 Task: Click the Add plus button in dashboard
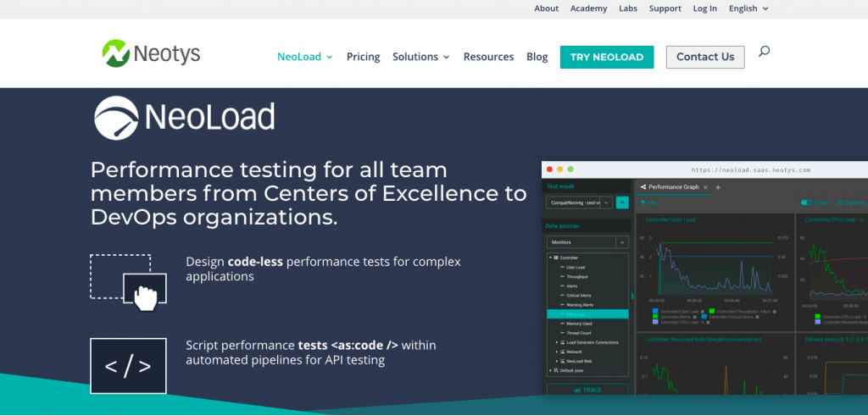click(x=648, y=202)
